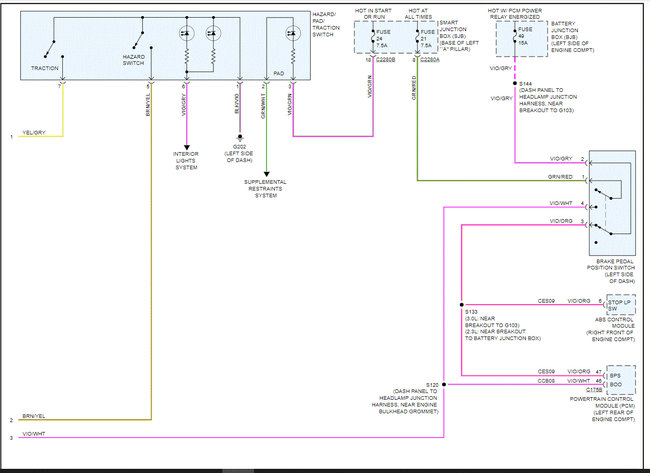Click the BPS terminal in PCM box
Image resolution: width=650 pixels, height=473 pixels.
(x=615, y=376)
